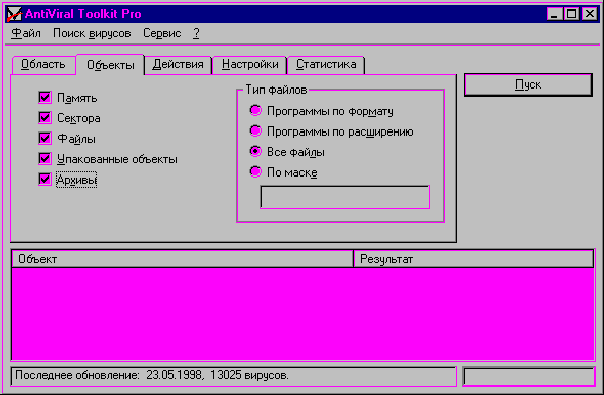Choose Программы по расширению option
Viewport: 604px width, 395px height.
[255, 131]
